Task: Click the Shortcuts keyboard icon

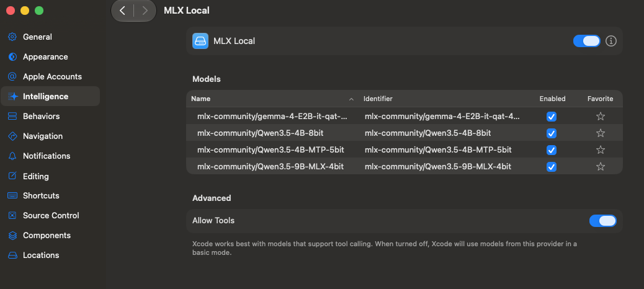Action: [12, 195]
